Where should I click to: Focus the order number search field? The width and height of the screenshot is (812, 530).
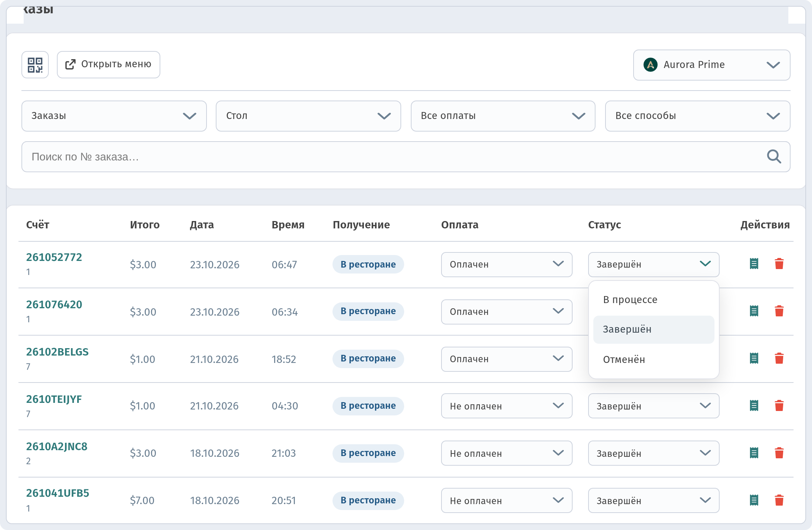click(x=406, y=157)
